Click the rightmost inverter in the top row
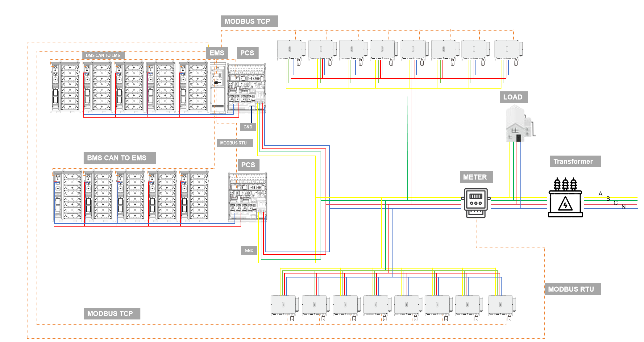The height and width of the screenshot is (342, 644). (508, 50)
